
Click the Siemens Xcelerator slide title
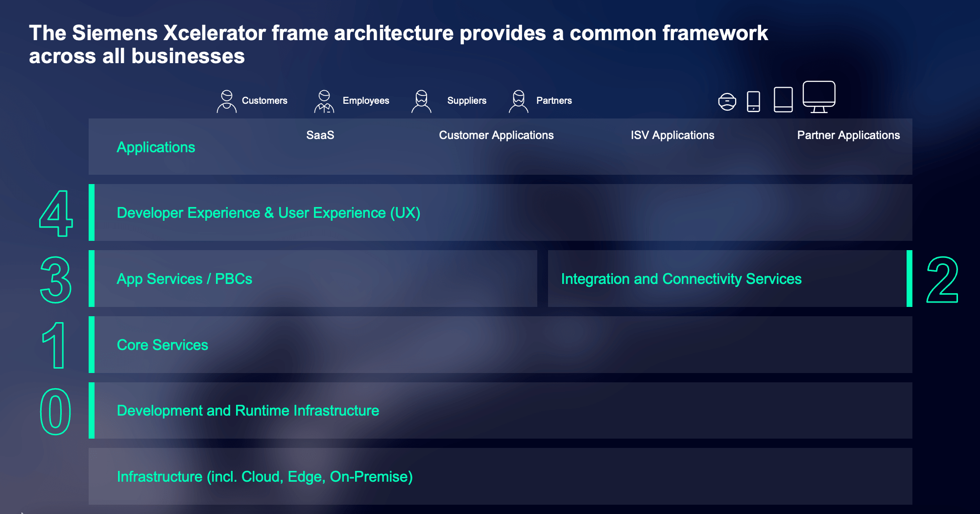pos(398,44)
